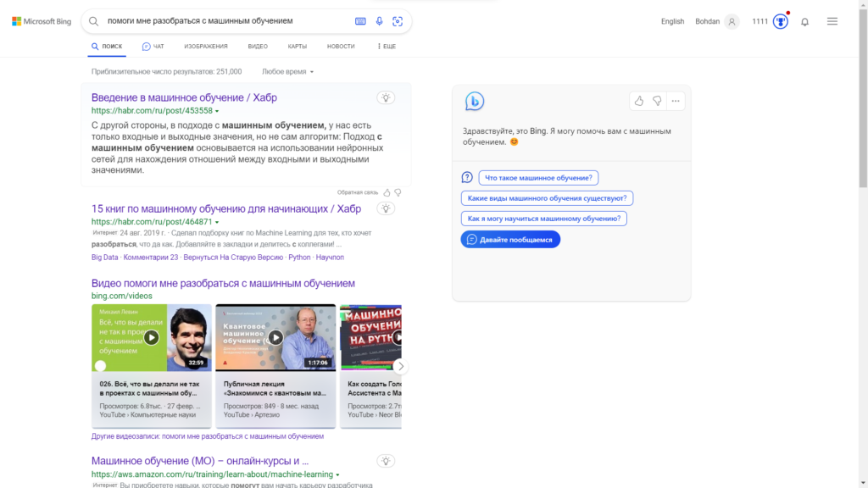Open more options in Bing chat panel
Viewport: 868px width, 488px height.
pos(676,101)
